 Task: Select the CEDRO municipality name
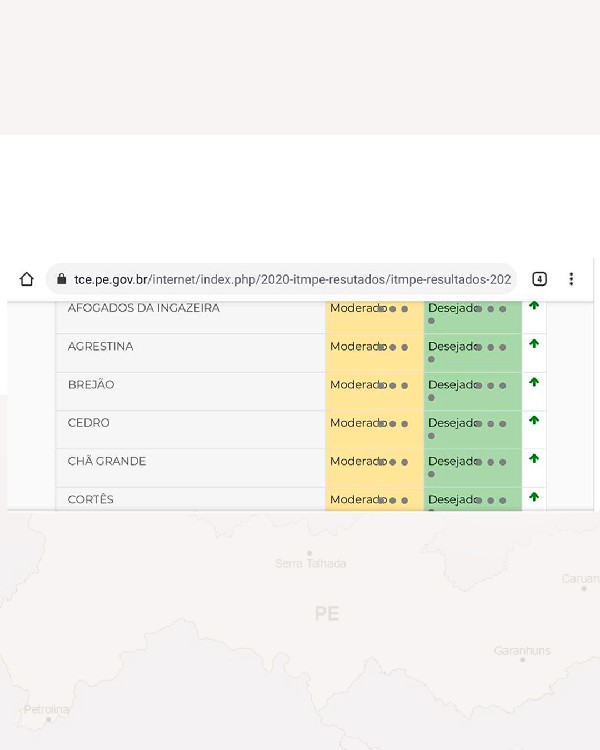pyautogui.click(x=89, y=423)
